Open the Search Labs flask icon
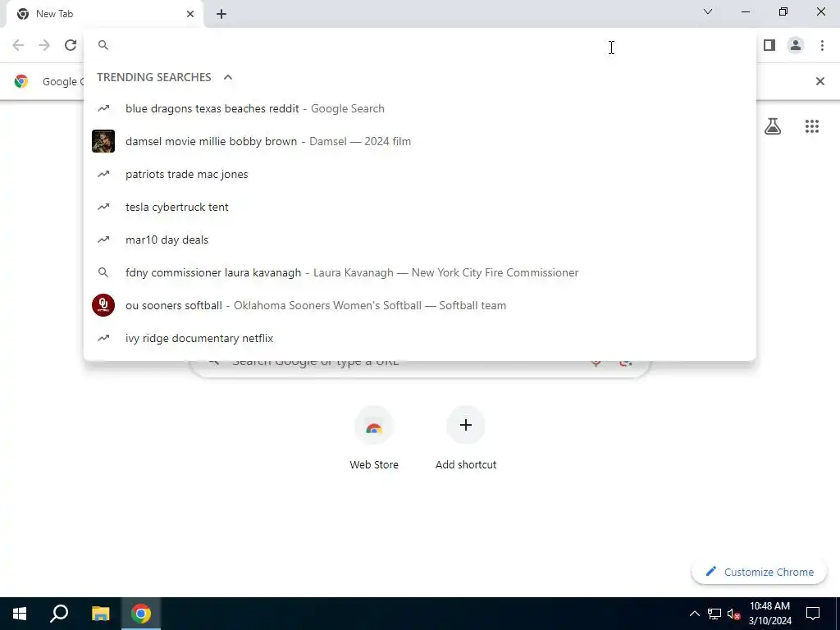 [x=773, y=126]
